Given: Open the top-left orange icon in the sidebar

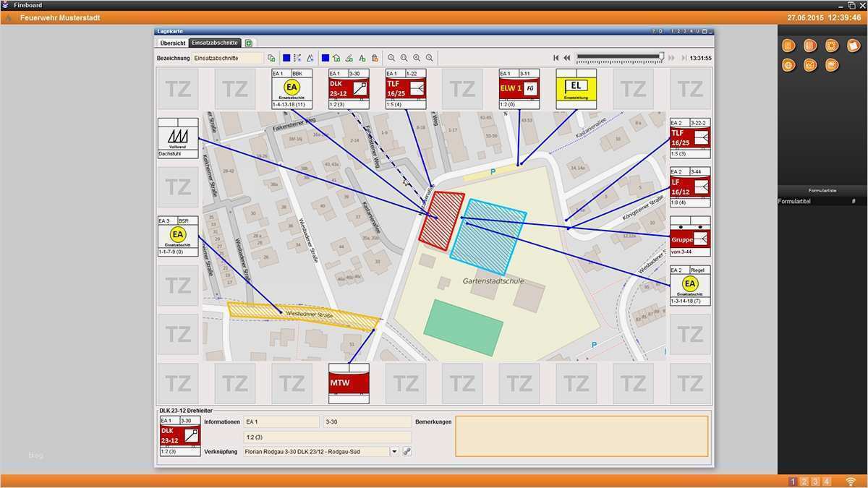Looking at the screenshot, I should [788, 45].
